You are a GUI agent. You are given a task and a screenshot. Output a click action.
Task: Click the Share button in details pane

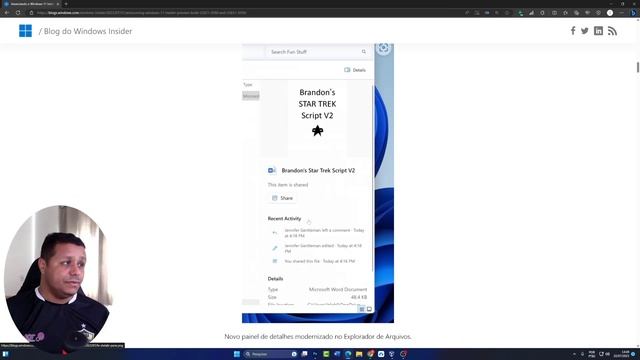pyautogui.click(x=282, y=198)
